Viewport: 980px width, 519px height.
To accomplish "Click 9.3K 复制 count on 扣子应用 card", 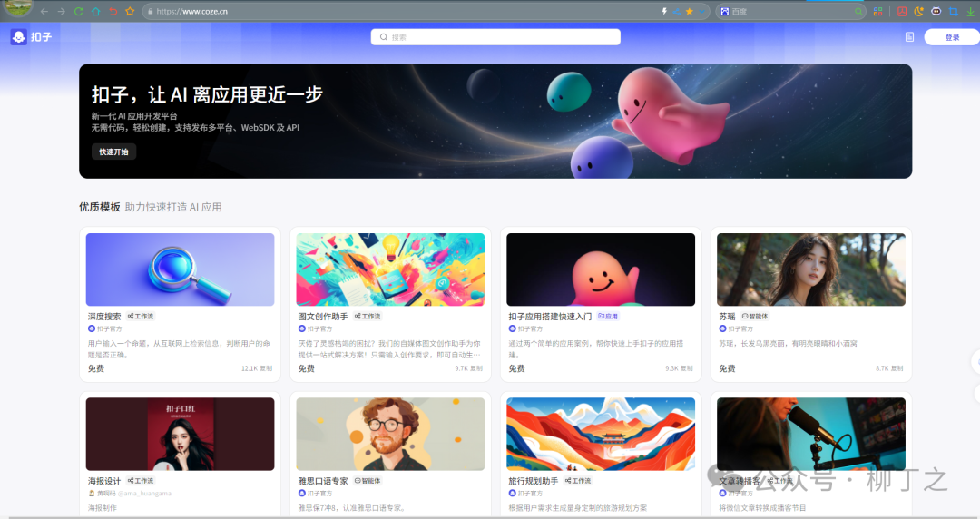I will 680,368.
